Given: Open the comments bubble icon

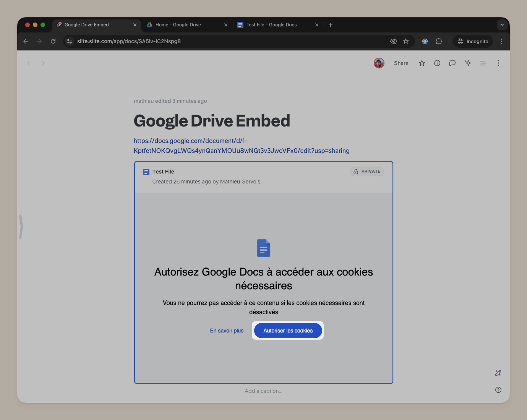Looking at the screenshot, I should pos(452,63).
